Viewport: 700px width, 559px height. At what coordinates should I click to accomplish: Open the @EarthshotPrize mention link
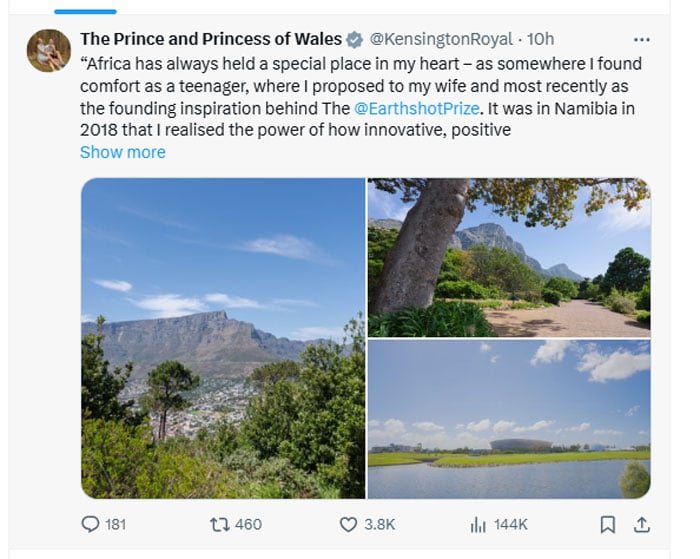click(x=417, y=108)
